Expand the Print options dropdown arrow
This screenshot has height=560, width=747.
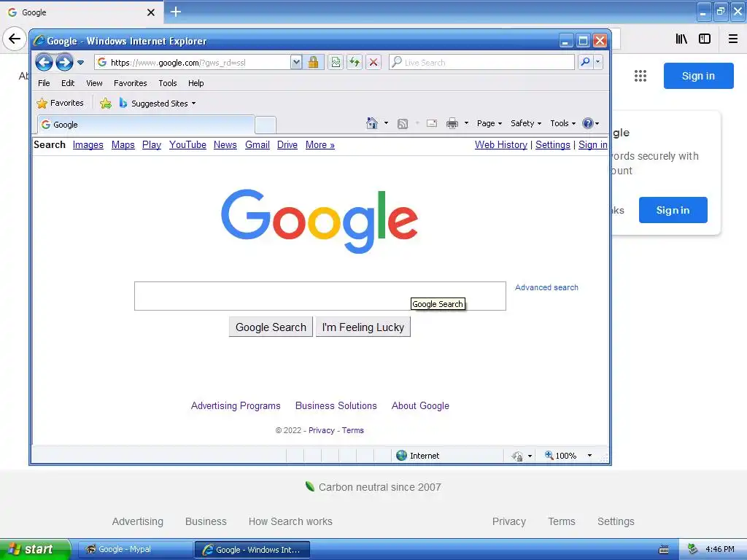coord(466,123)
